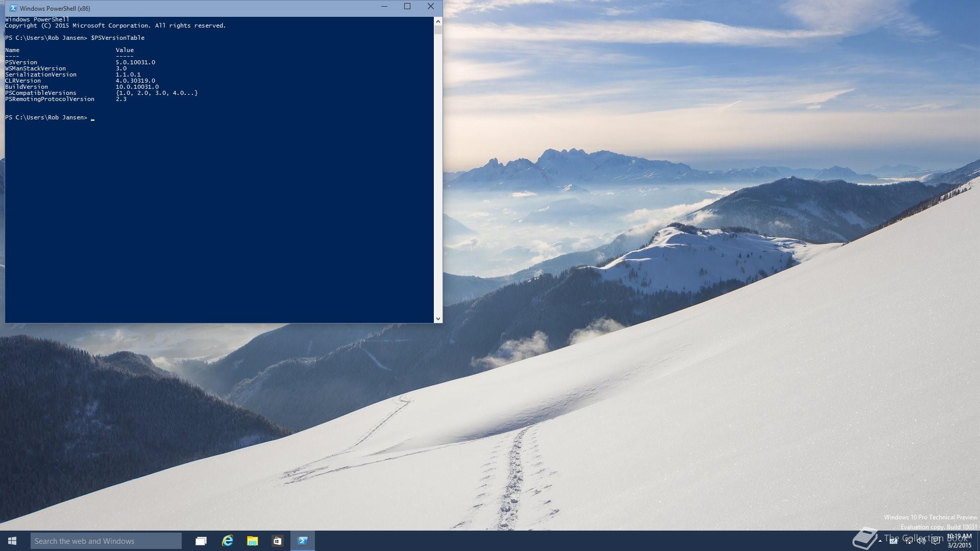Click the PowerShell vertical scrollbar thumb
This screenshot has height=551, width=980.
tap(438, 30)
